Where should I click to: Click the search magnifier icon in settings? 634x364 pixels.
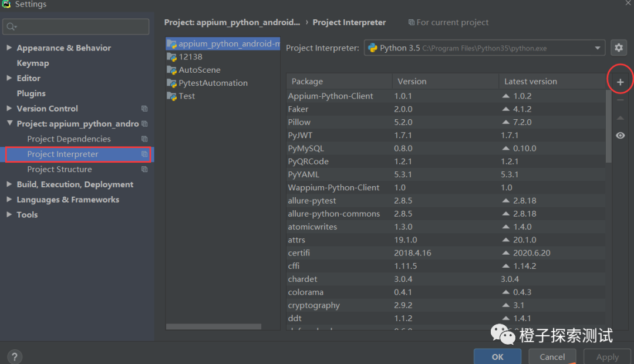(x=11, y=26)
